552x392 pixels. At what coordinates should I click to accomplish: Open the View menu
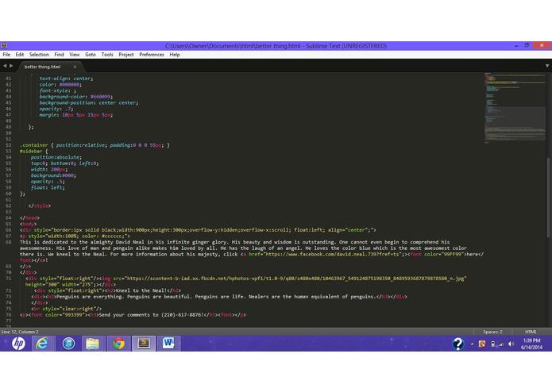(x=75, y=55)
